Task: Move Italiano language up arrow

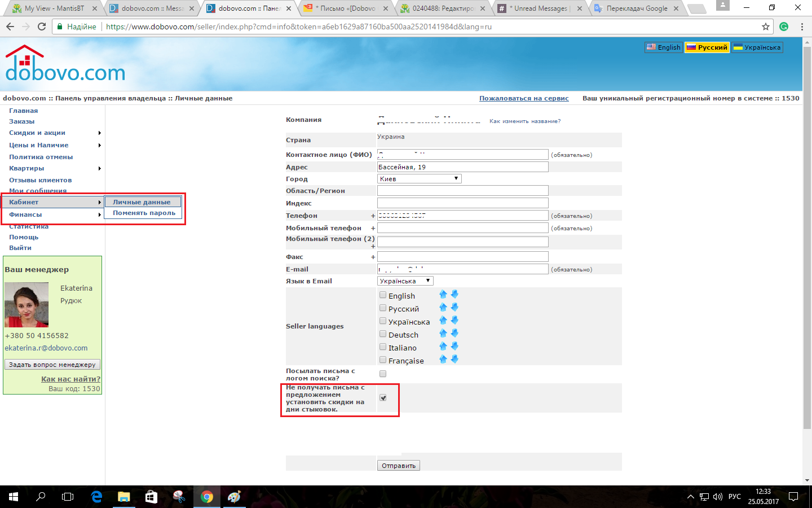Action: click(x=443, y=346)
